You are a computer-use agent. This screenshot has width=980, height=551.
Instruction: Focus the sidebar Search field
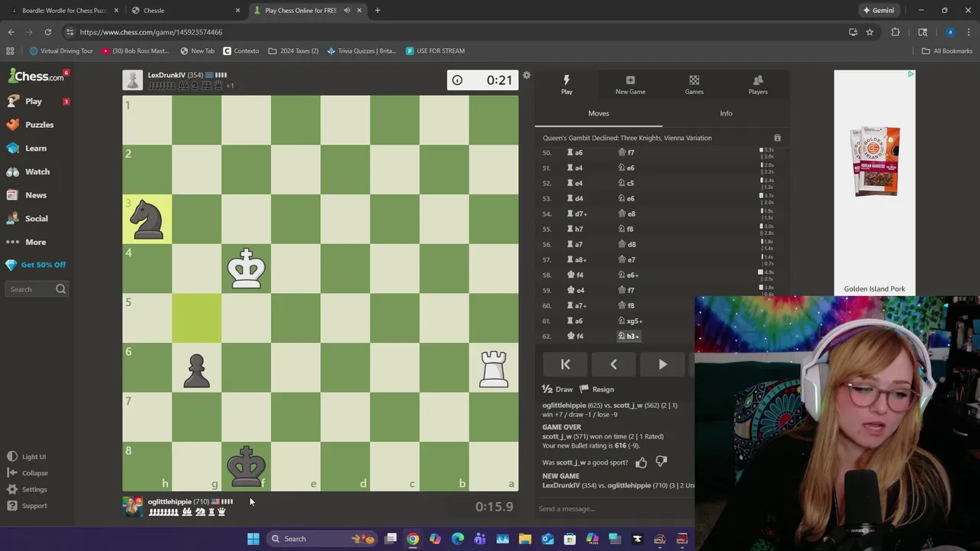tap(37, 289)
